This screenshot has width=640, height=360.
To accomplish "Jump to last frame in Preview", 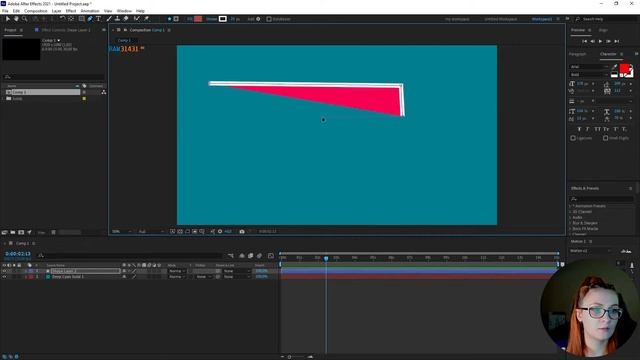I will 617,41.
